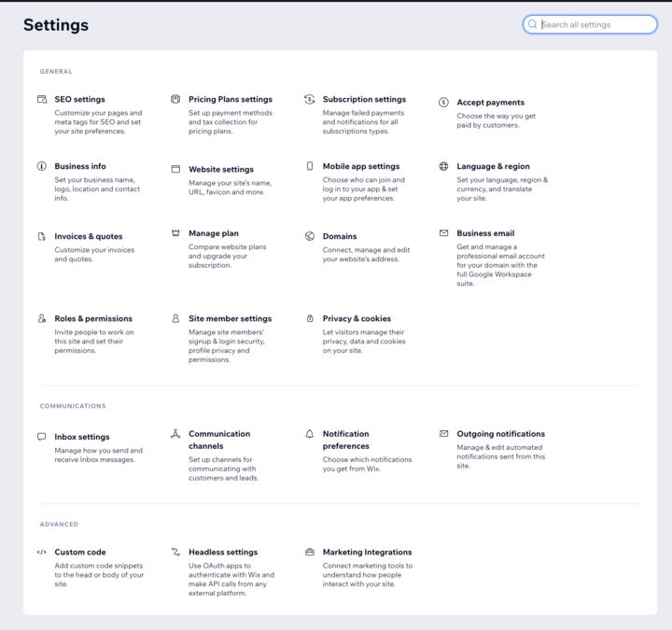This screenshot has width=672, height=630.
Task: Open Language & region settings
Action: click(494, 166)
